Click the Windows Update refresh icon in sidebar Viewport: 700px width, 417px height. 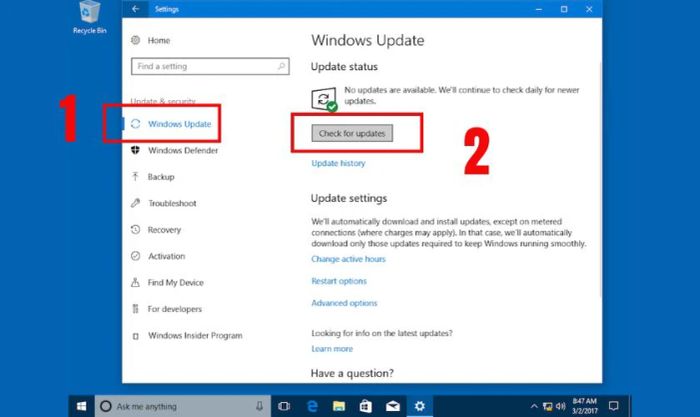point(135,124)
